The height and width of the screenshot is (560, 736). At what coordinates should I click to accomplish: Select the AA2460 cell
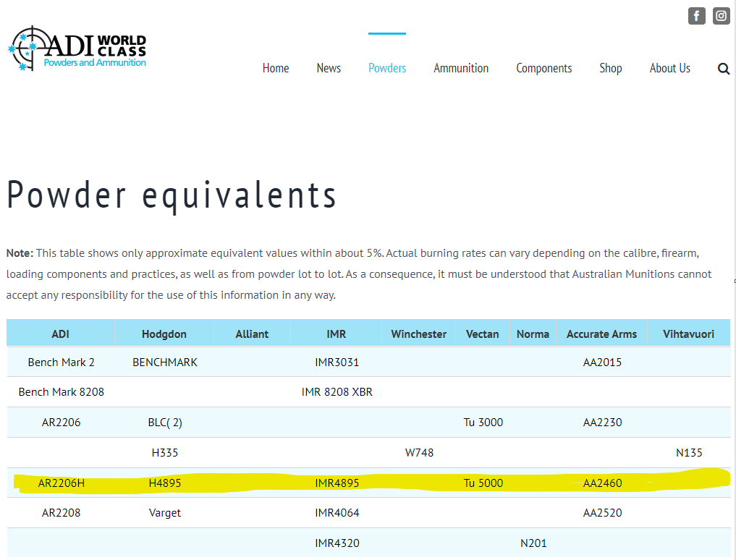602,483
